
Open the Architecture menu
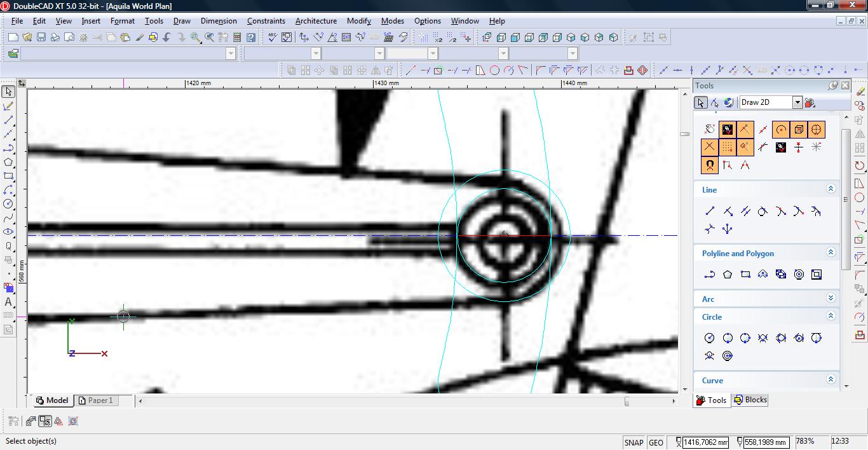pyautogui.click(x=316, y=21)
